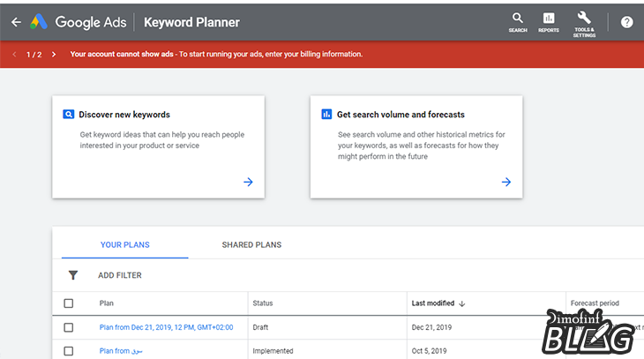Screen dimensions: 644x359
Task: Click the 'Oct 5, 2019' date cell
Action: (x=430, y=351)
